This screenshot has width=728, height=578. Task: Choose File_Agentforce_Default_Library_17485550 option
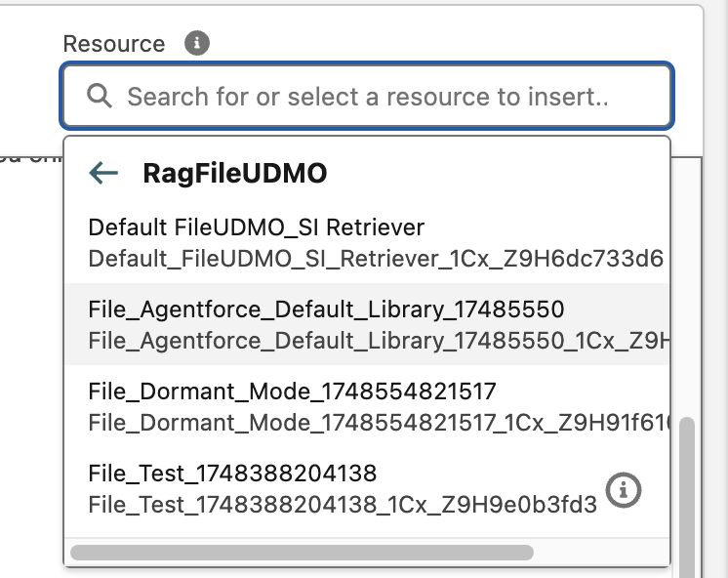326,310
